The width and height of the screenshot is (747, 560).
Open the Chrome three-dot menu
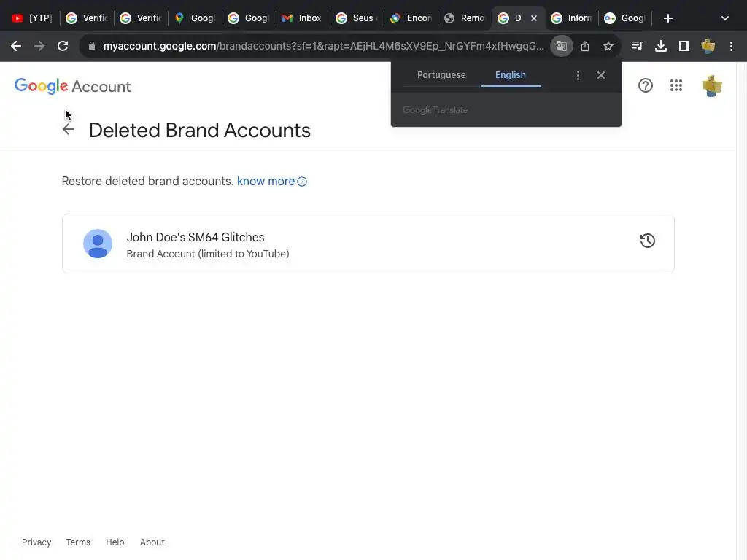point(731,46)
